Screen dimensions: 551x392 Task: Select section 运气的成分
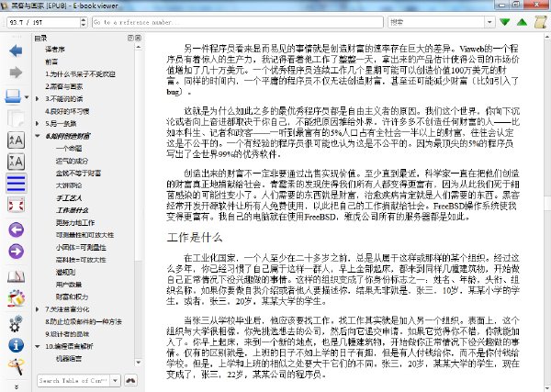[x=72, y=161]
